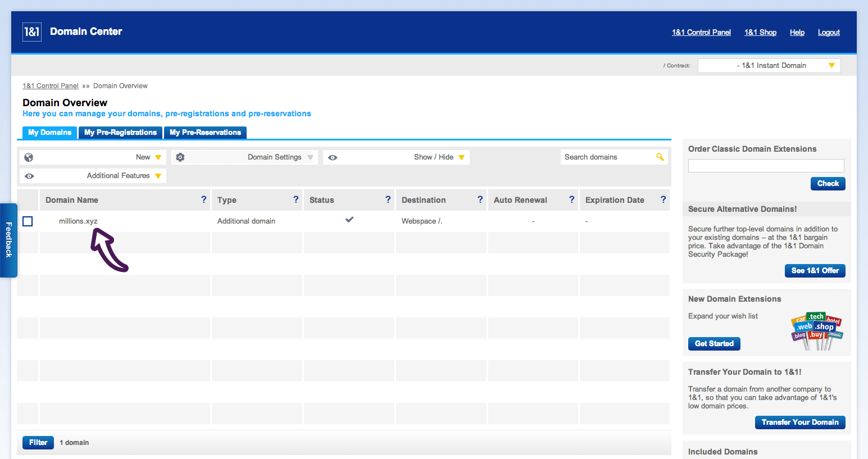
Task: Click the Transfer Your Domain button
Action: 800,422
